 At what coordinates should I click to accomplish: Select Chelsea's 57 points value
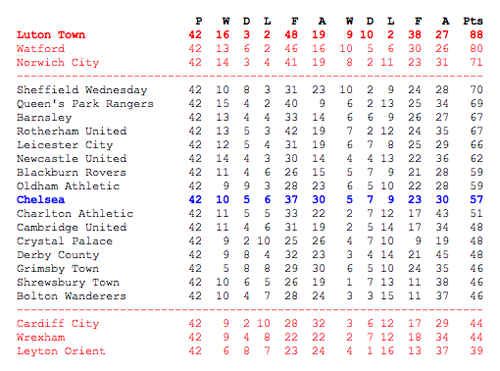pos(476,200)
